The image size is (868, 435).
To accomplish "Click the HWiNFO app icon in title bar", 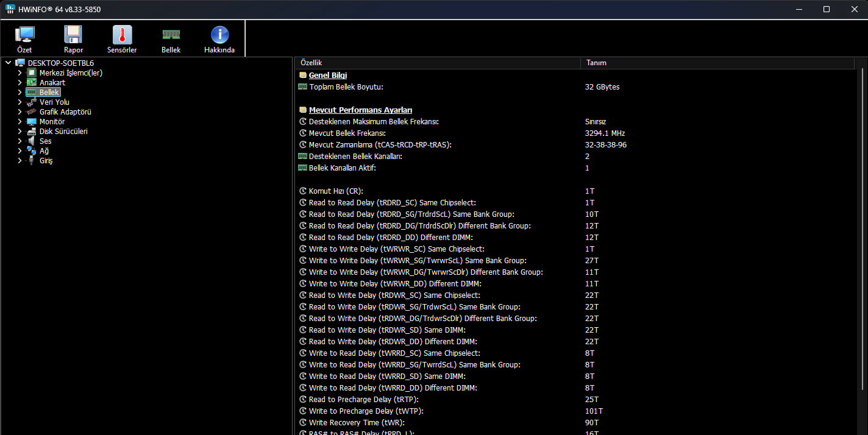I will [x=11, y=9].
